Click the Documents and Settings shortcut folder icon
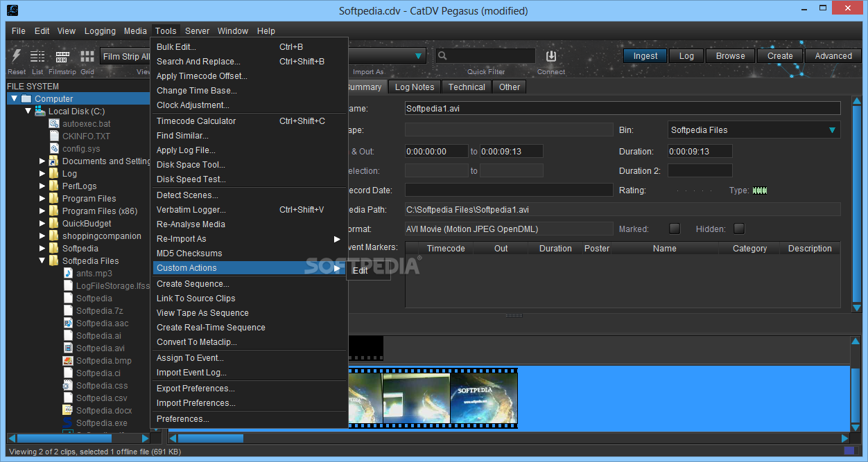 click(53, 161)
